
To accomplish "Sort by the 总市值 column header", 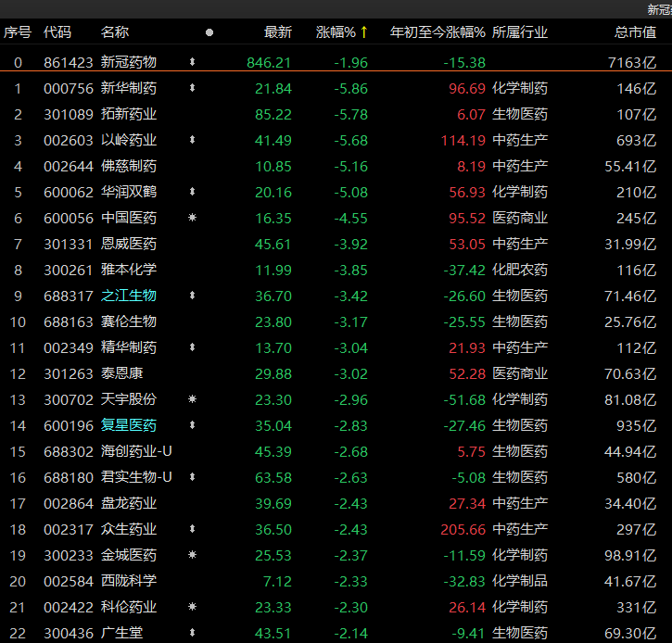I will point(635,32).
